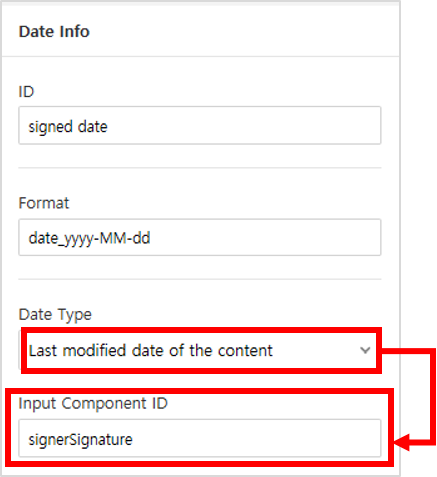Viewport: 437px width, 477px height.
Task: Click the 'ID' field label
Action: [x=26, y=92]
